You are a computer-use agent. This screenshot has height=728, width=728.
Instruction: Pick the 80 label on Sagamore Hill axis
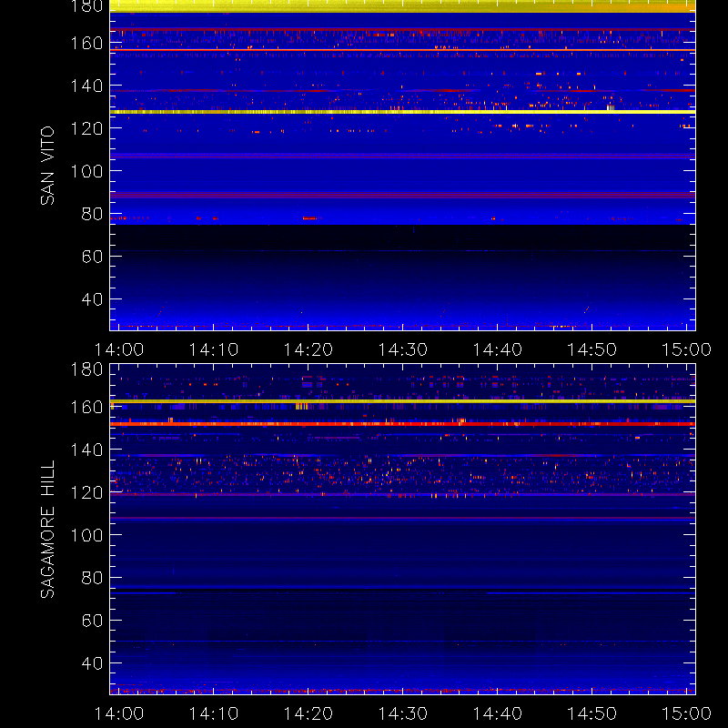[92, 578]
